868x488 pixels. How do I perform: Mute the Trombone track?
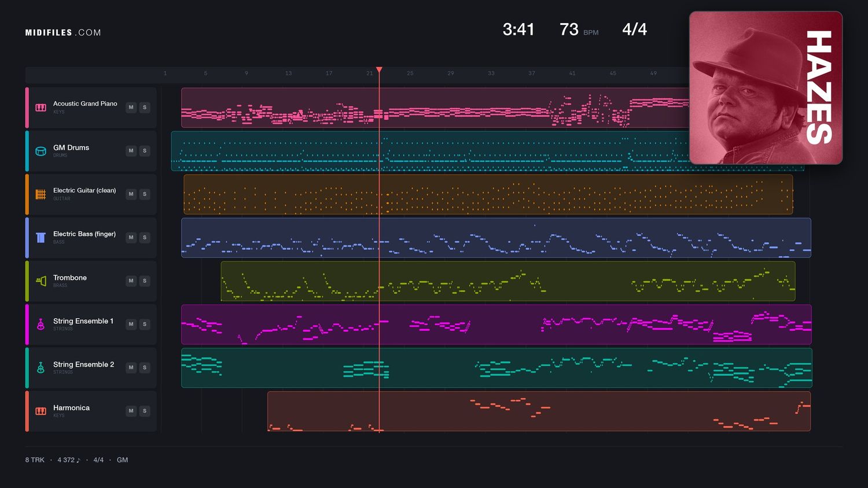[131, 281]
